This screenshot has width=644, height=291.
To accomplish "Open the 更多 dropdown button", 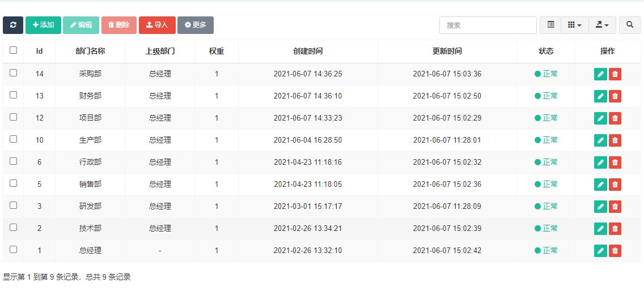I will coord(196,25).
